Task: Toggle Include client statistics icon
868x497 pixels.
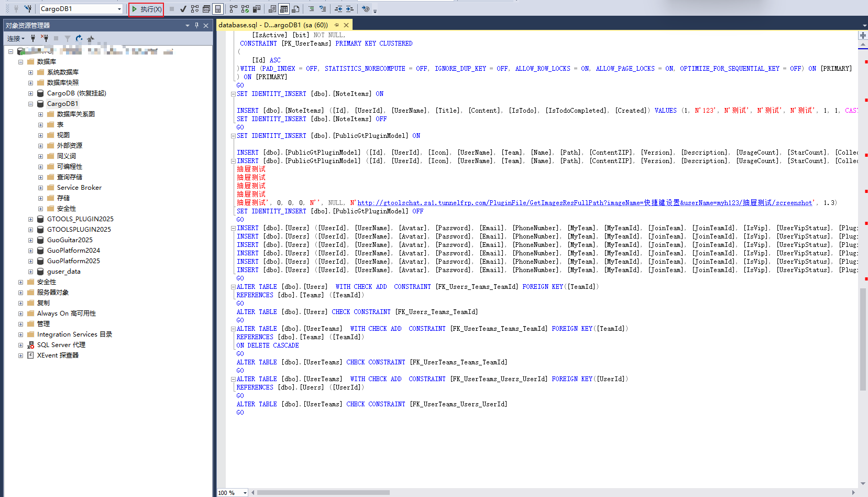Action: tap(257, 9)
